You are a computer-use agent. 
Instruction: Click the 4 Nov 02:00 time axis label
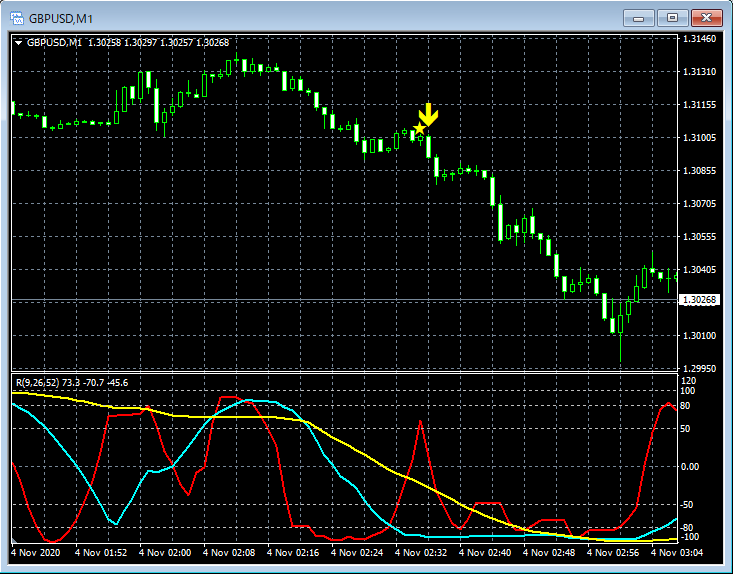pos(165,552)
